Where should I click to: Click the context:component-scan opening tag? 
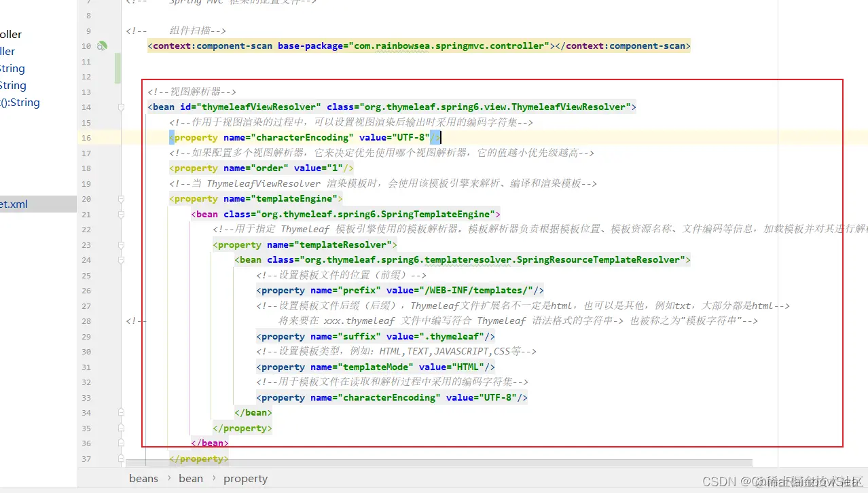[x=210, y=46]
